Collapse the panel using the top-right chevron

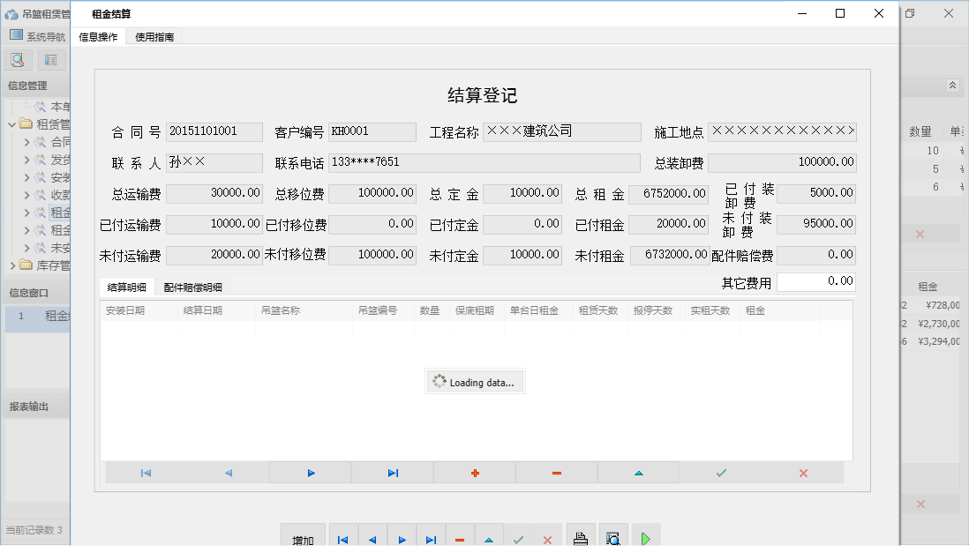click(952, 86)
